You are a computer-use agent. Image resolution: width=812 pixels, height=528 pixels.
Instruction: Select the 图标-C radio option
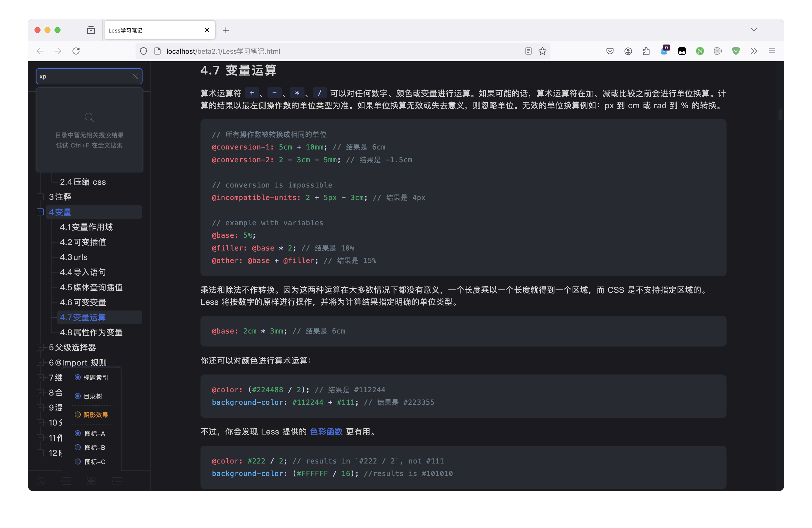click(x=78, y=461)
